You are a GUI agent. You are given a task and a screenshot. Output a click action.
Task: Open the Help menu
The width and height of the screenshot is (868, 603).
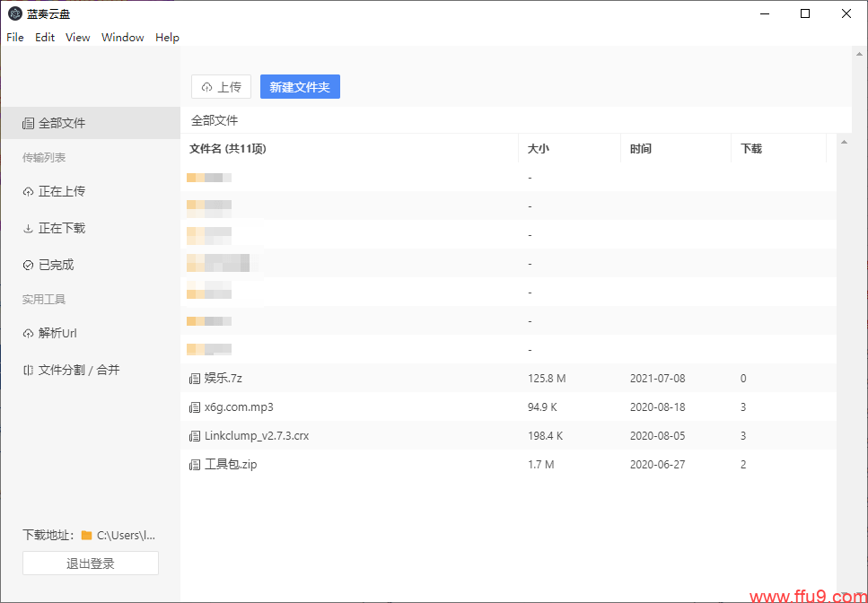coord(167,38)
